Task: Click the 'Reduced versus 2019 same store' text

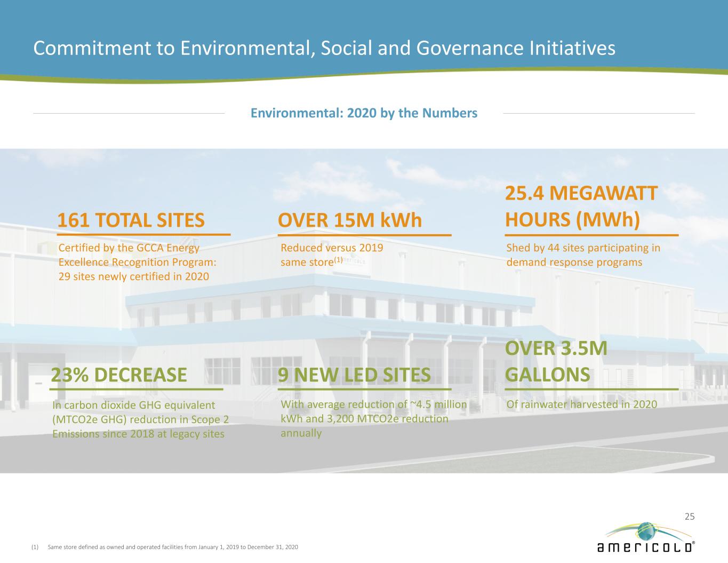Action: click(x=331, y=255)
